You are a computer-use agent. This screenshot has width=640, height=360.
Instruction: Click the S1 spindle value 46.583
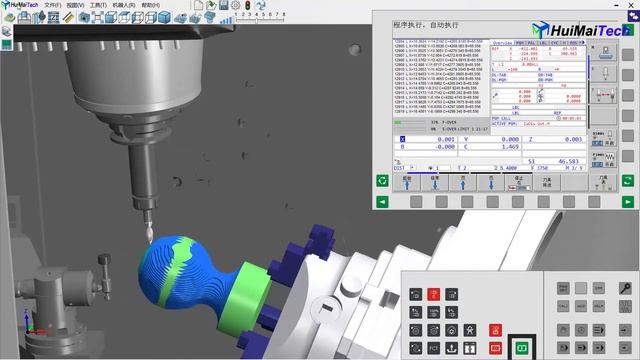coord(569,161)
